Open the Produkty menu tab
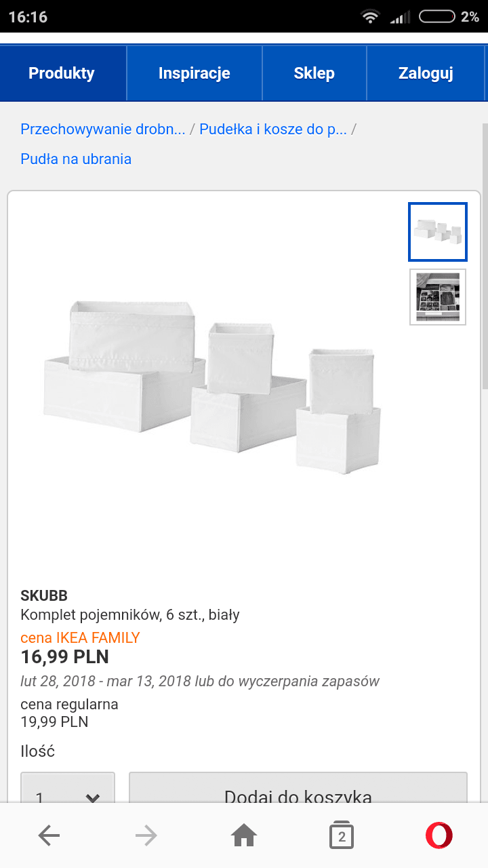 coord(62,73)
